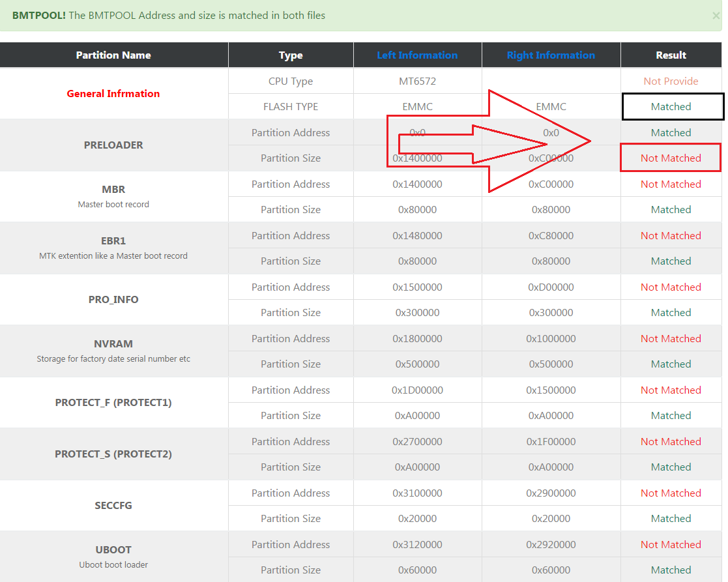Select the General Infrmation row label
This screenshot has width=728, height=582.
[x=113, y=93]
